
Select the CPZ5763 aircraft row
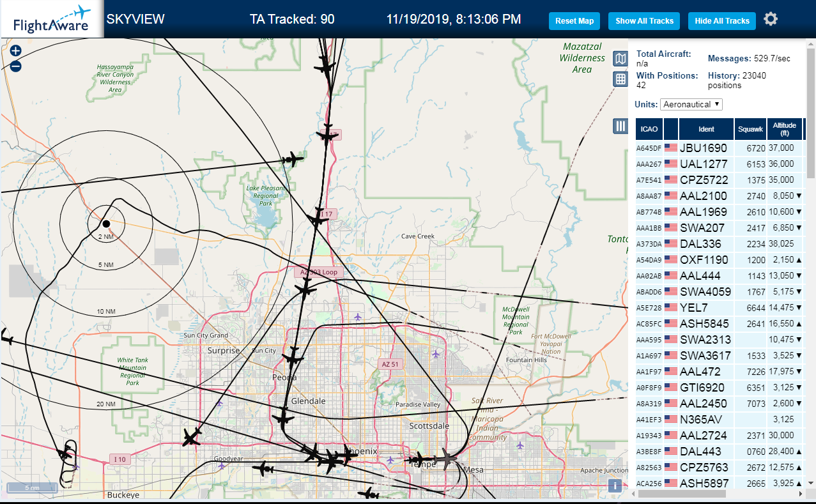tap(720, 468)
